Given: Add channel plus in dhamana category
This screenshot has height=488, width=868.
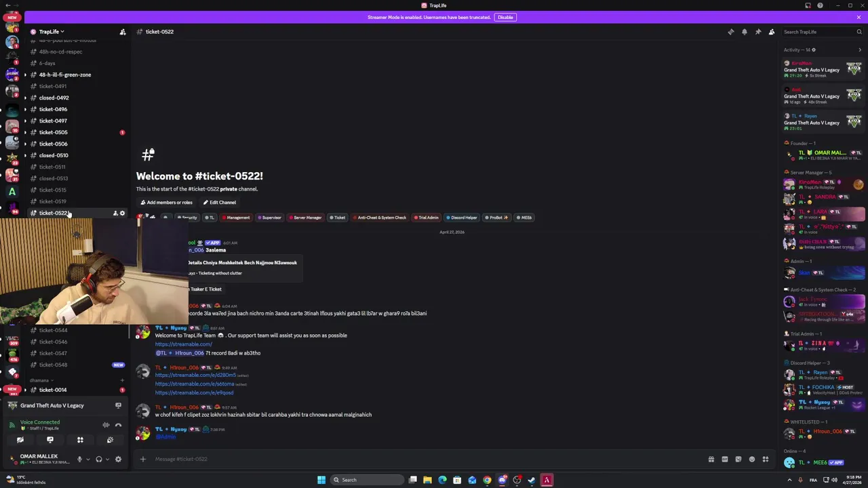Looking at the screenshot, I should [122, 380].
